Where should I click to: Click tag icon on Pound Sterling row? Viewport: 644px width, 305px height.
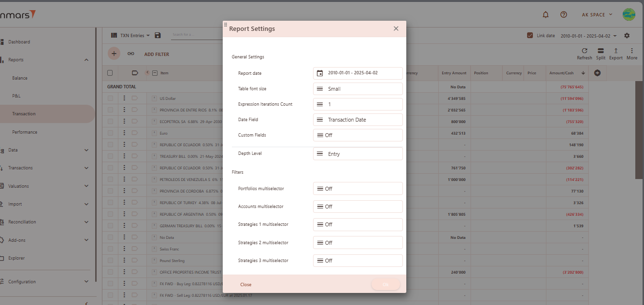(135, 261)
